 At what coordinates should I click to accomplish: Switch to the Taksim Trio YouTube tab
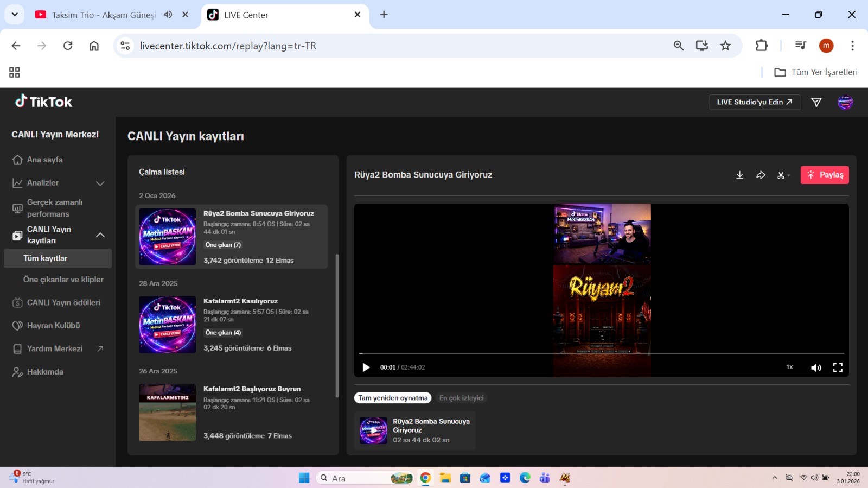tap(103, 15)
